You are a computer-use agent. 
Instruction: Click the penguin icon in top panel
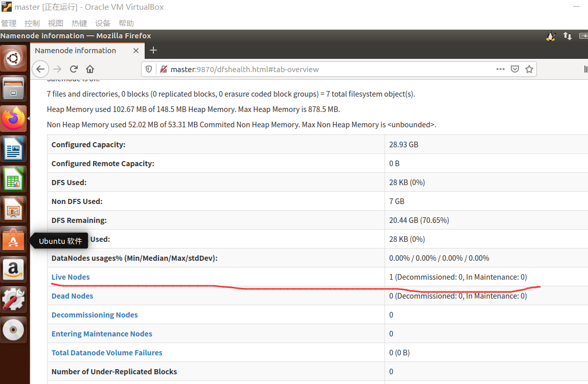[551, 36]
